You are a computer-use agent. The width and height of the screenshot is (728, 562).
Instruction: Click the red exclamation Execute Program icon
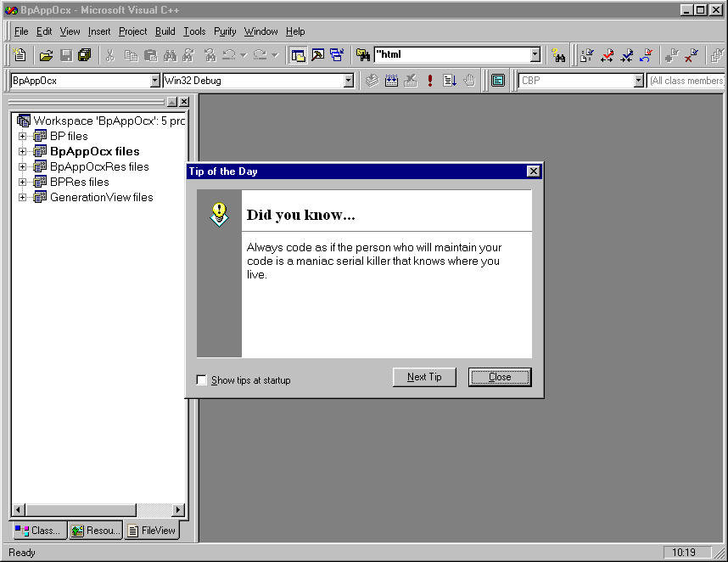click(x=430, y=81)
